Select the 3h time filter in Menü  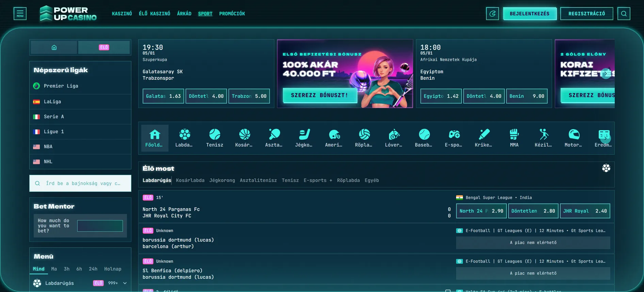pos(67,269)
